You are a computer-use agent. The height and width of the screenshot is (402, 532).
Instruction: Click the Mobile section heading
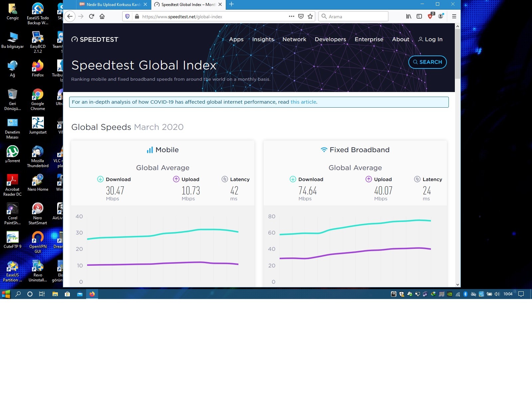[163, 150]
